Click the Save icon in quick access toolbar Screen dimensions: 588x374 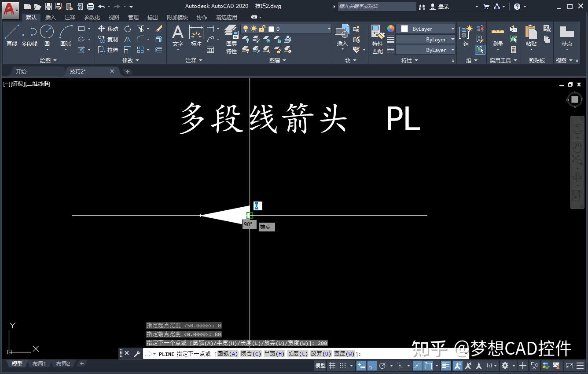click(48, 7)
